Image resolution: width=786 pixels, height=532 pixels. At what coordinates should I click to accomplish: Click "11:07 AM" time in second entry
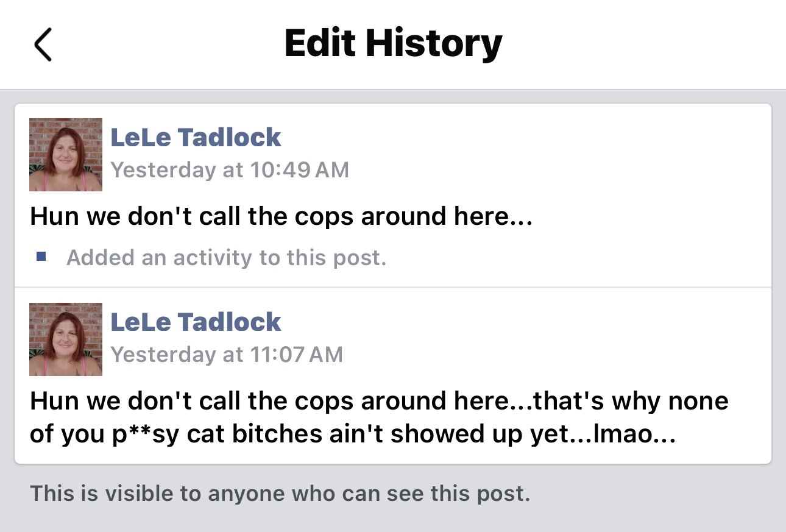click(x=296, y=354)
